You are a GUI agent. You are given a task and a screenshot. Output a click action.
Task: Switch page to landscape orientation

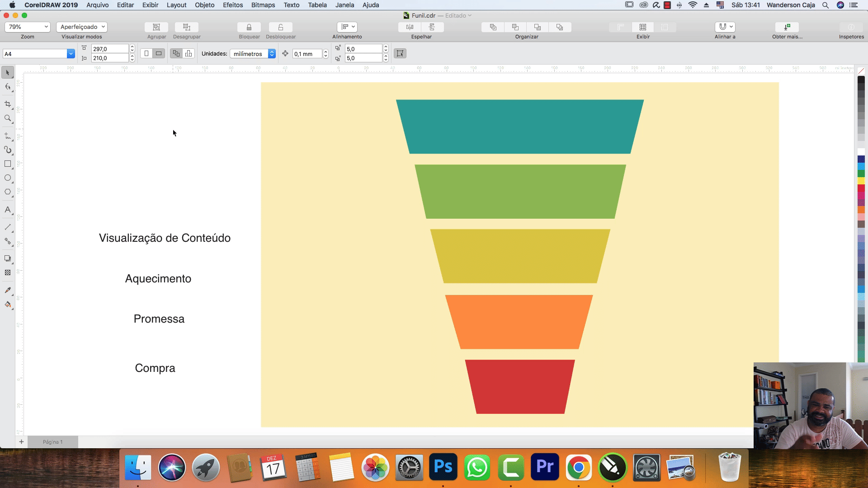pos(159,53)
